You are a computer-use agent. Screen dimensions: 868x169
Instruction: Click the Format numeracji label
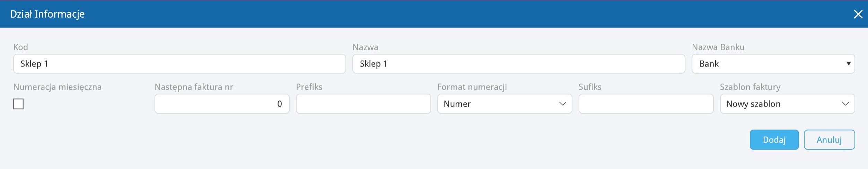(x=472, y=87)
